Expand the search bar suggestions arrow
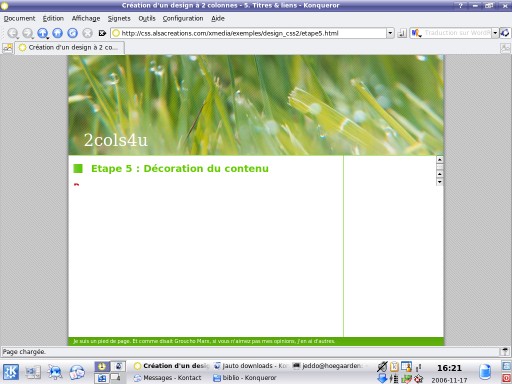Image resolution: width=512 pixels, height=384 pixels. point(495,33)
